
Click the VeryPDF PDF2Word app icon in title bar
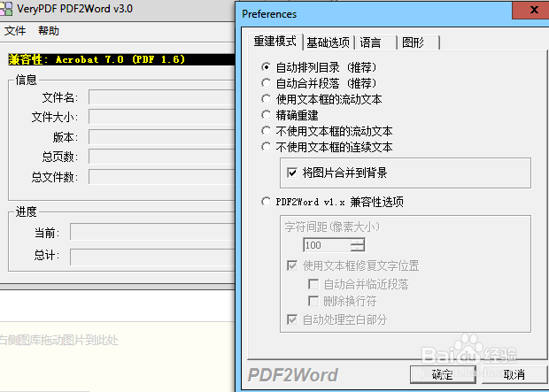[x=6, y=8]
